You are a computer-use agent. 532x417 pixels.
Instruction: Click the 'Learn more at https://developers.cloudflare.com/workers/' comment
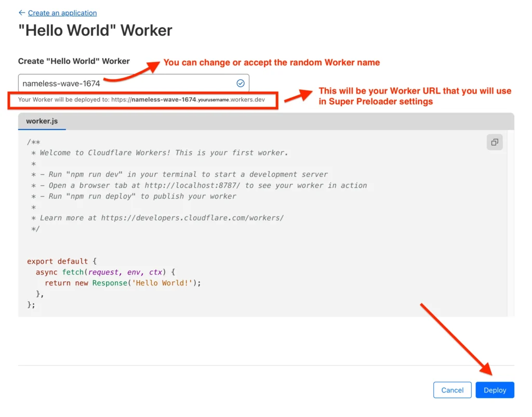click(x=157, y=218)
